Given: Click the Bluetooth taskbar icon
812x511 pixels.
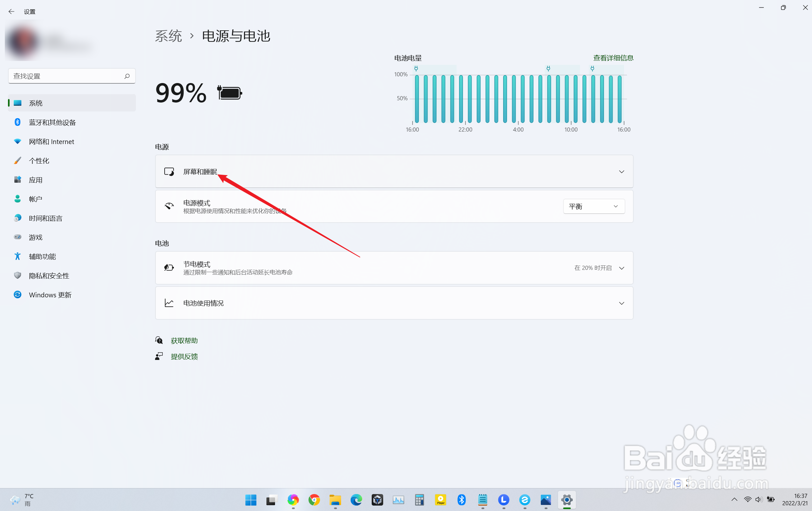Looking at the screenshot, I should pyautogui.click(x=461, y=500).
